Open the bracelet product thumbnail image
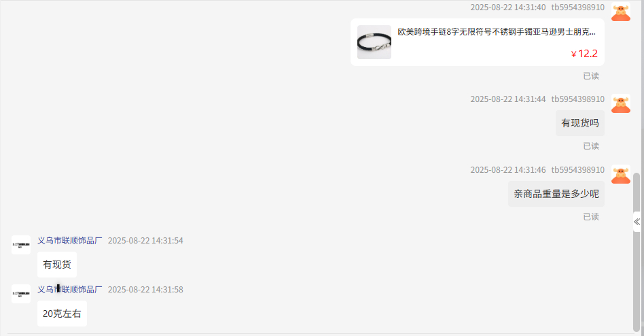This screenshot has width=644, height=336. coord(374,42)
